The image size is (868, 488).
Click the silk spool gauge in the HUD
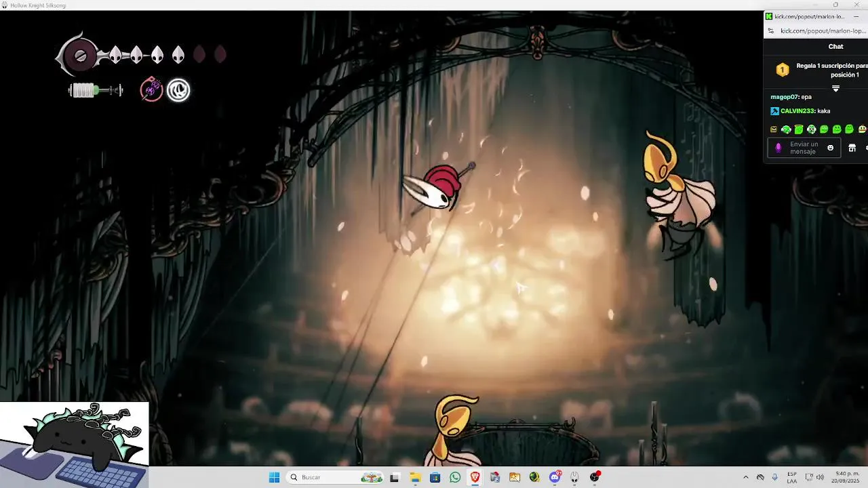coord(96,90)
